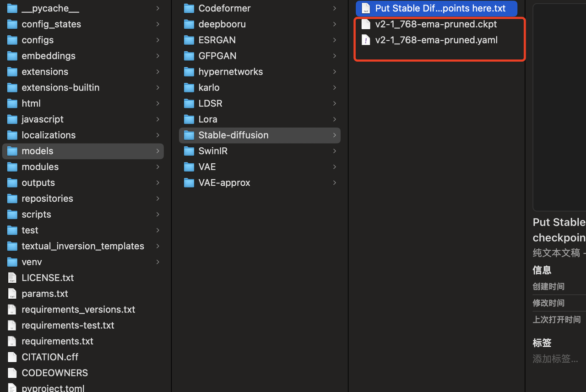Select the configs folder icon
Screen dimensions: 586x392
coord(12,40)
